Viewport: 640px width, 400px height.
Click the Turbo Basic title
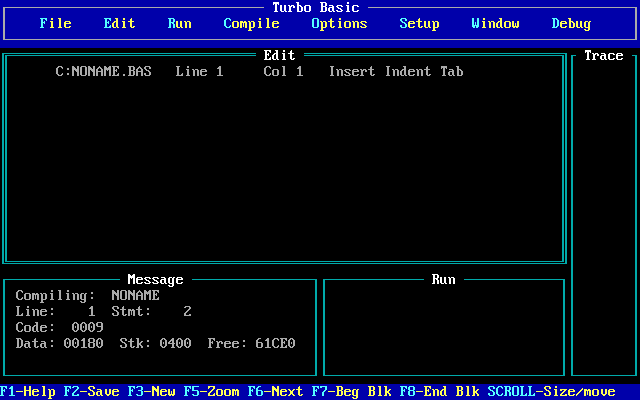(316, 7)
